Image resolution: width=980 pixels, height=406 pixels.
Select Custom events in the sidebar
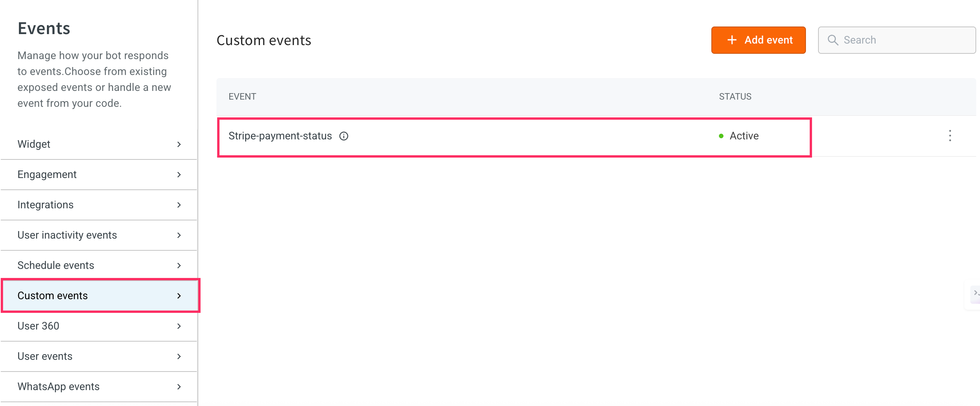pyautogui.click(x=53, y=295)
